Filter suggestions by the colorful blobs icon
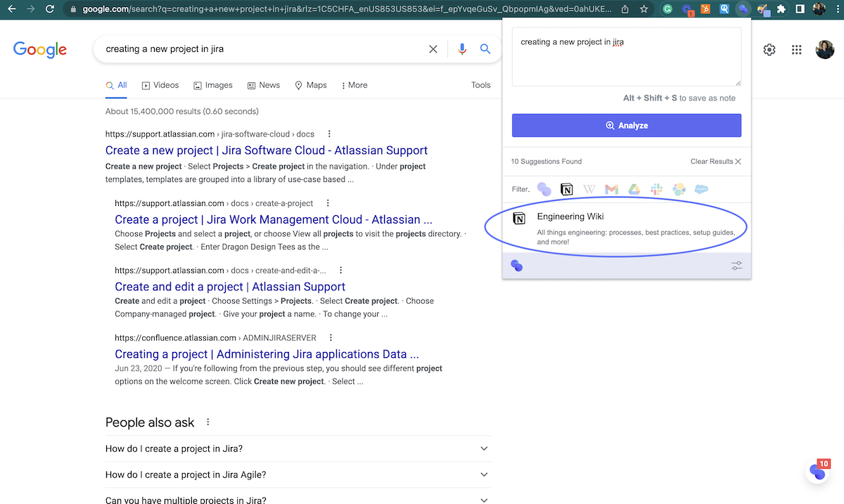 [x=679, y=189]
